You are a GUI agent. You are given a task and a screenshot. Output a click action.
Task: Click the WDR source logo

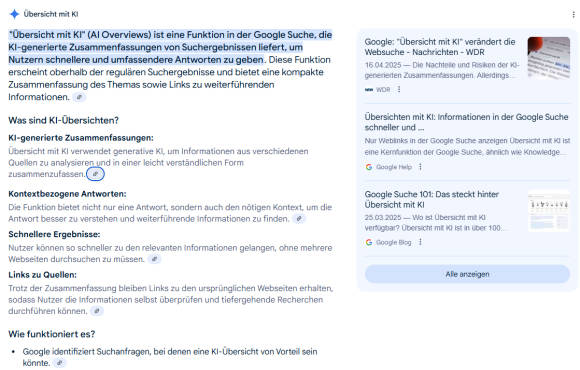[x=369, y=90]
